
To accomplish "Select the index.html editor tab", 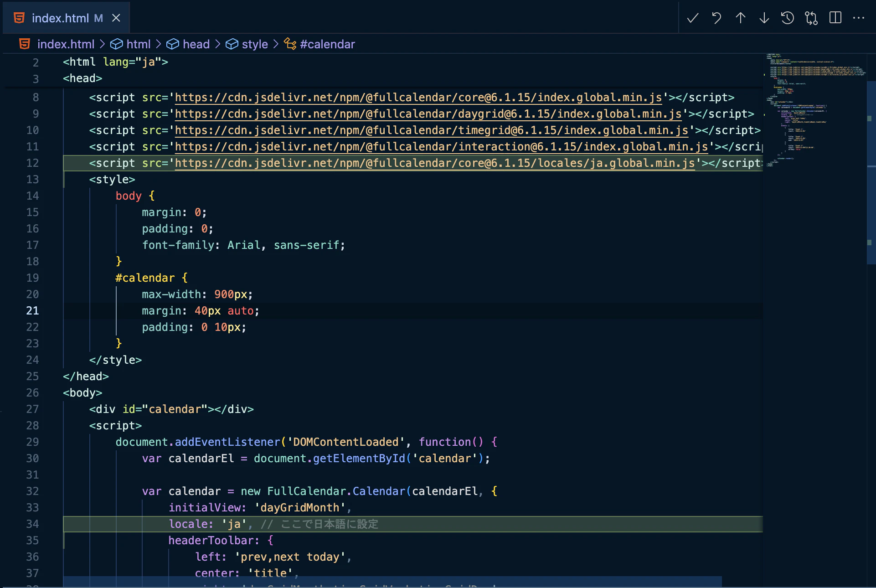I will pyautogui.click(x=67, y=18).
